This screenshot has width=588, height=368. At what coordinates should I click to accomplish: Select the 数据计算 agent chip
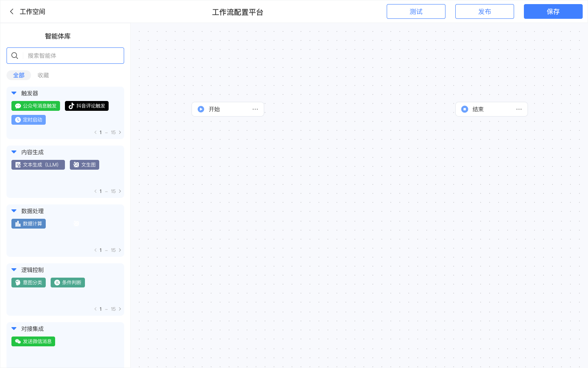tap(29, 224)
